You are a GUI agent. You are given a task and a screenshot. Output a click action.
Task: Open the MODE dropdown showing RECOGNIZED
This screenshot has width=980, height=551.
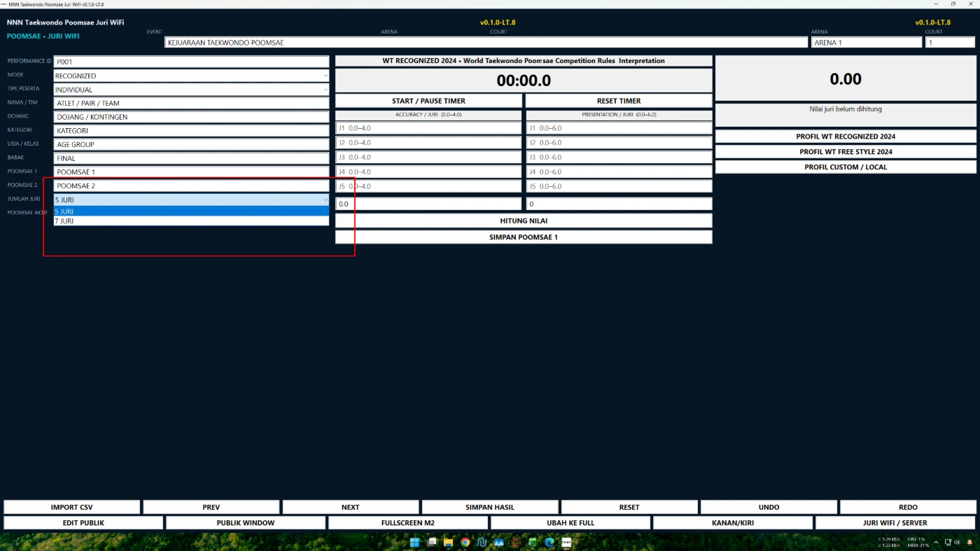tap(191, 76)
